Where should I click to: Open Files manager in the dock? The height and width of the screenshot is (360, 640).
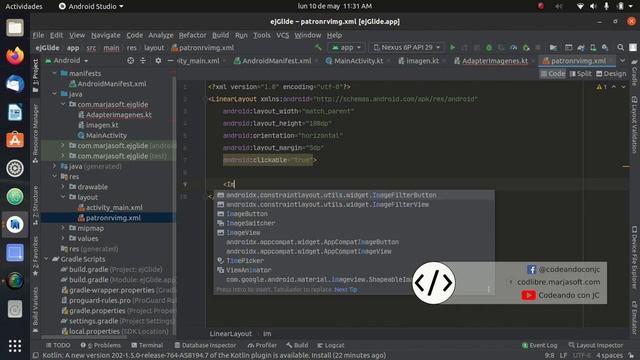click(x=15, y=28)
